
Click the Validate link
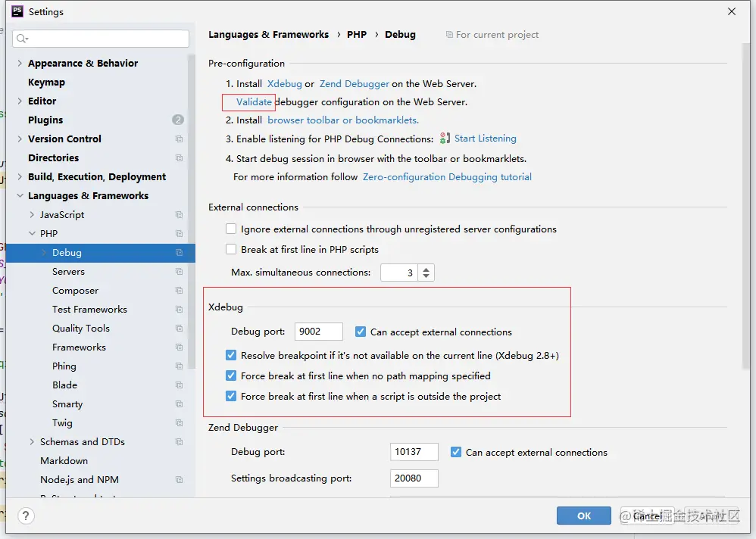click(x=254, y=101)
